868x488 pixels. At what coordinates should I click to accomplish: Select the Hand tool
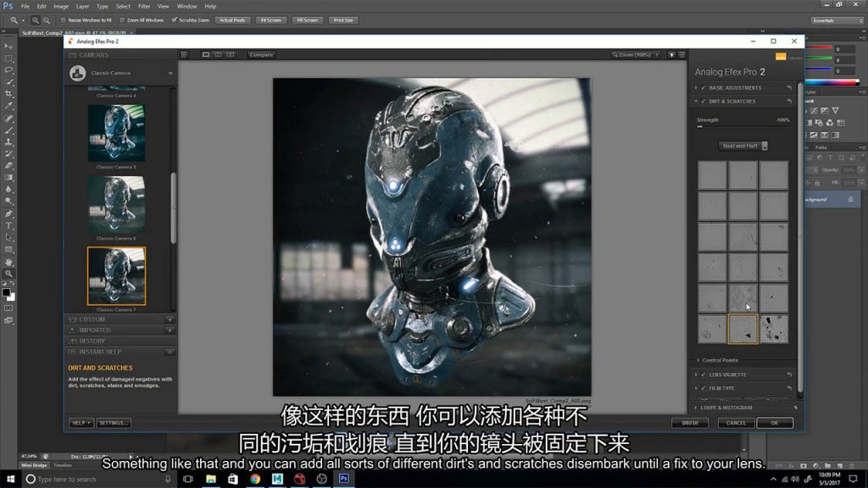pyautogui.click(x=8, y=262)
